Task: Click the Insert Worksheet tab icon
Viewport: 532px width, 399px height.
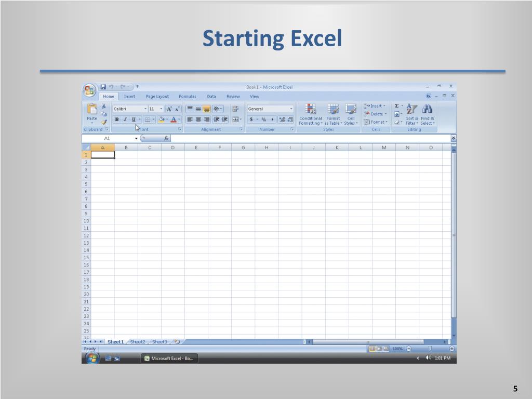Action: [177, 342]
